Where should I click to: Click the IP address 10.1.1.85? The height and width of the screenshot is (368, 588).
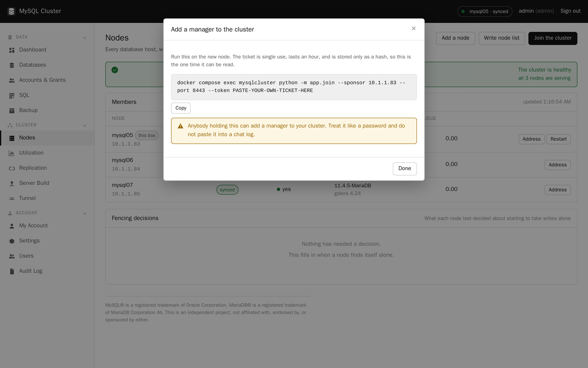coord(126,194)
